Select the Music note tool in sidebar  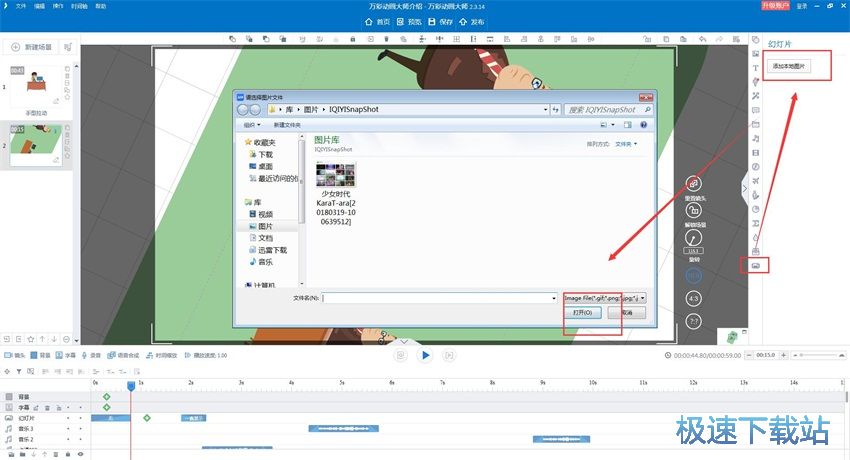pyautogui.click(x=756, y=139)
